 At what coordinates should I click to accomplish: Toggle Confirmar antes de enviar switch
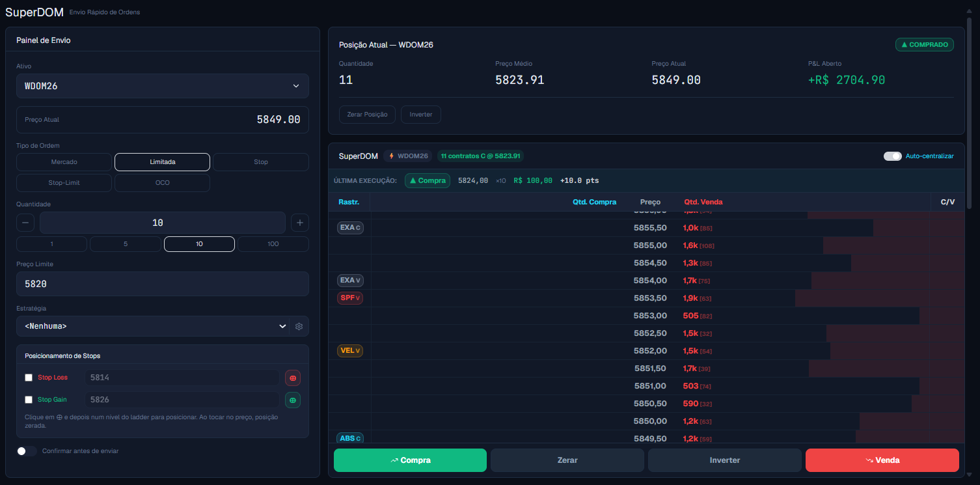click(27, 450)
